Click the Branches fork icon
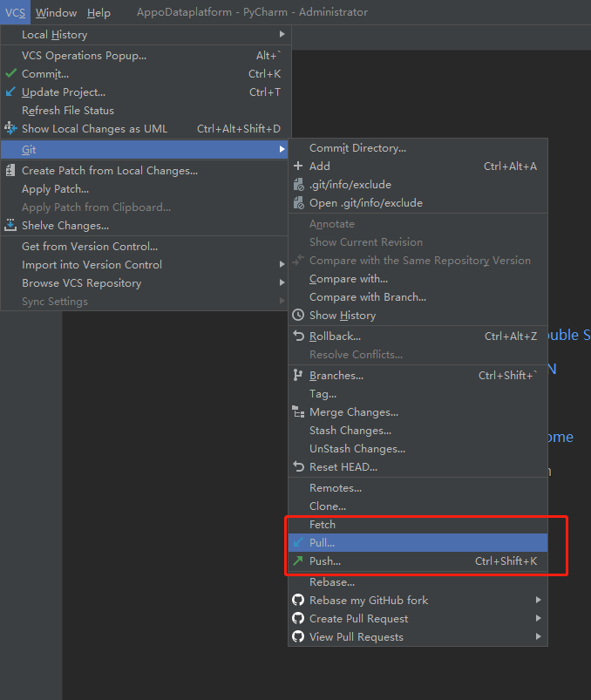The height and width of the screenshot is (700, 591). click(x=298, y=375)
